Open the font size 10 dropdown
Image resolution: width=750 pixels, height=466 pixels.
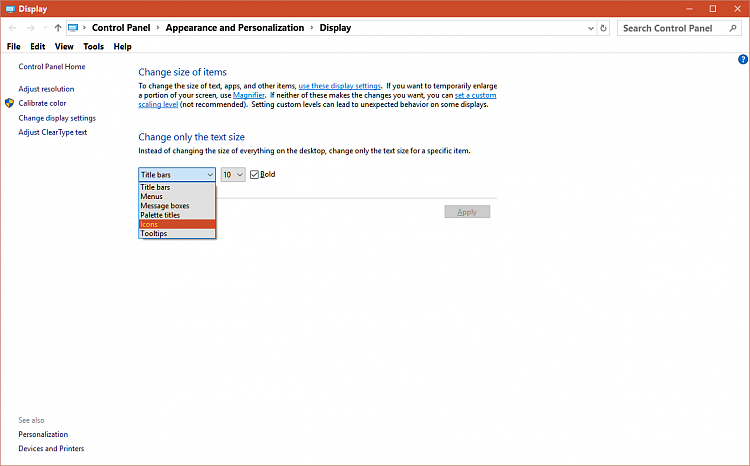[233, 175]
